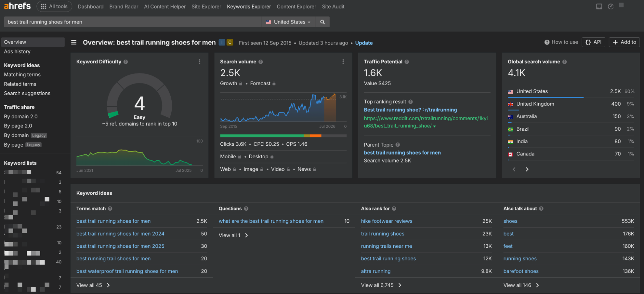Expand View all 1 questions

[x=233, y=235]
